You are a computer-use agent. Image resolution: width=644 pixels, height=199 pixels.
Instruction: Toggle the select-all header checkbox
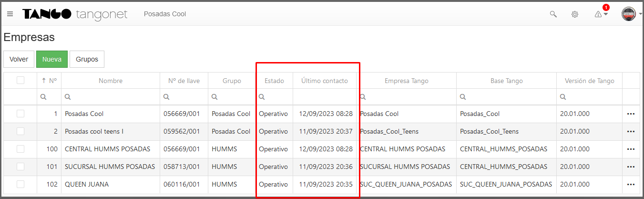click(20, 80)
